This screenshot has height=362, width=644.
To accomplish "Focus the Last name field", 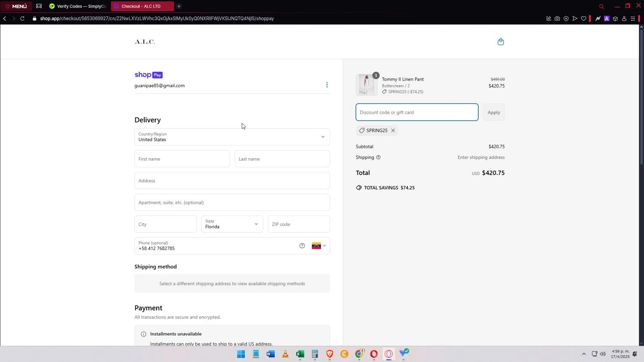I will [283, 159].
